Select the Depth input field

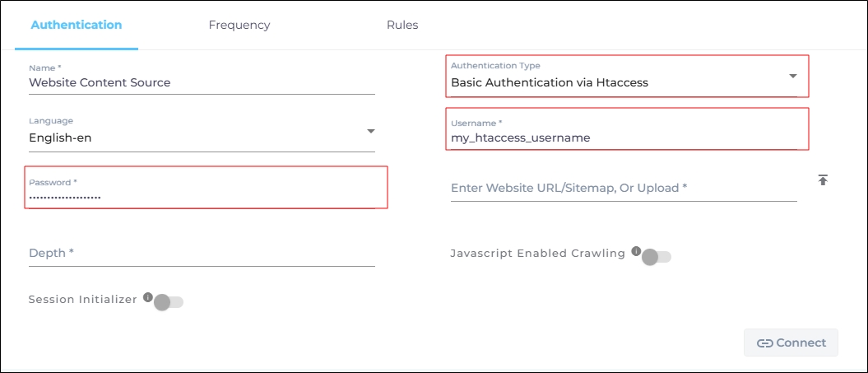[201, 253]
